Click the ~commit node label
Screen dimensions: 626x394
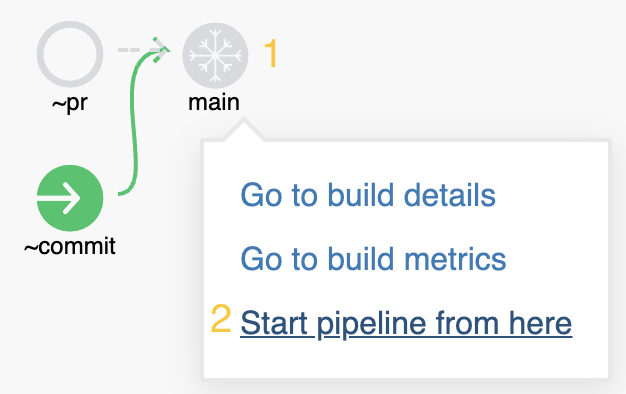tap(70, 246)
